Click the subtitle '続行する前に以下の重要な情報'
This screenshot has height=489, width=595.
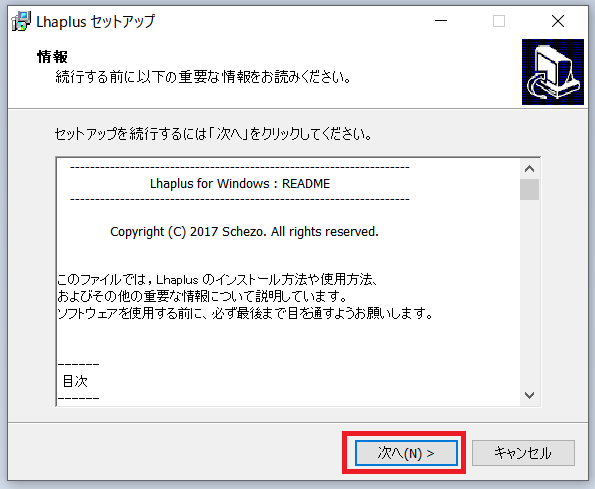pos(203,77)
